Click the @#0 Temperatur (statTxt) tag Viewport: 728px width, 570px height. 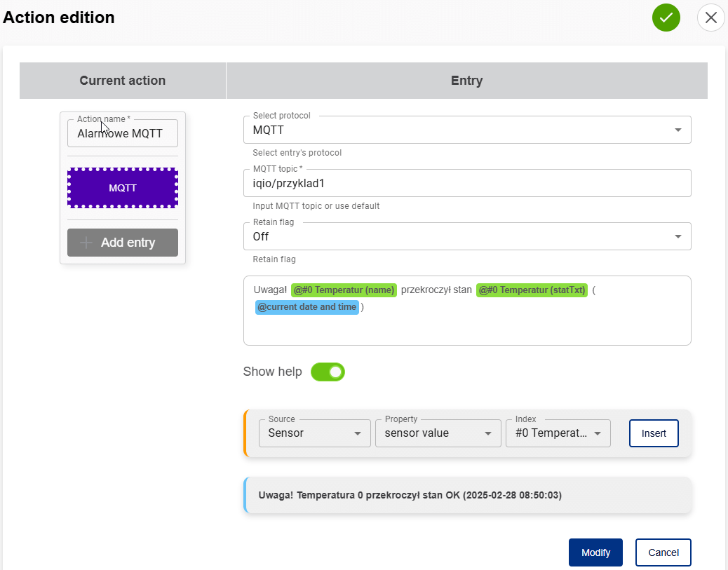tap(532, 290)
